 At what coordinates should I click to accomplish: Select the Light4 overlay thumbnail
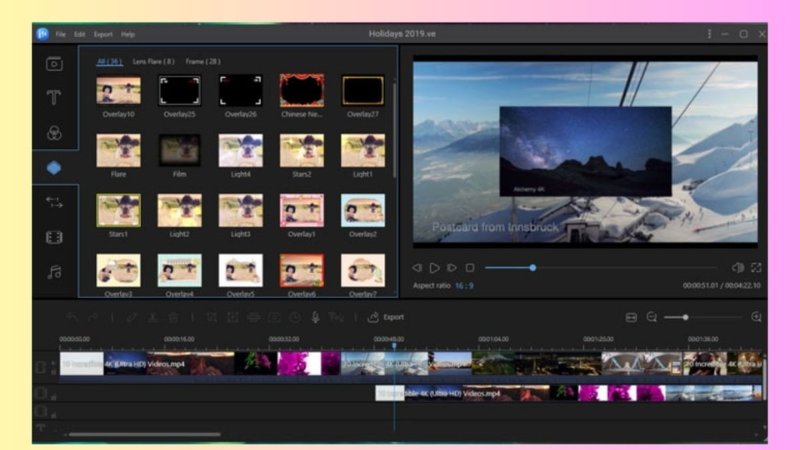point(241,151)
